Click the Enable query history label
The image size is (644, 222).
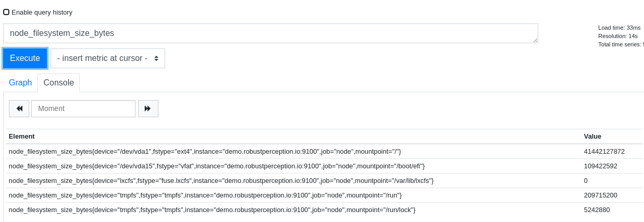click(x=42, y=12)
